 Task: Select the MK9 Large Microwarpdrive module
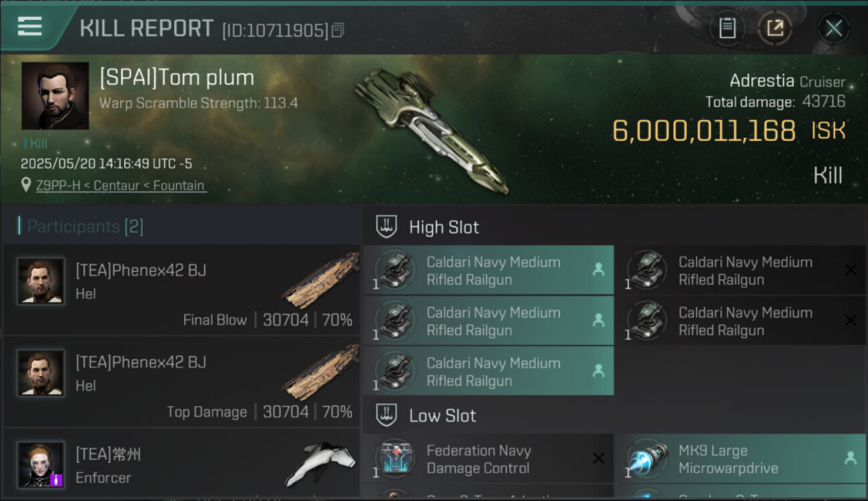pyautogui.click(x=728, y=460)
